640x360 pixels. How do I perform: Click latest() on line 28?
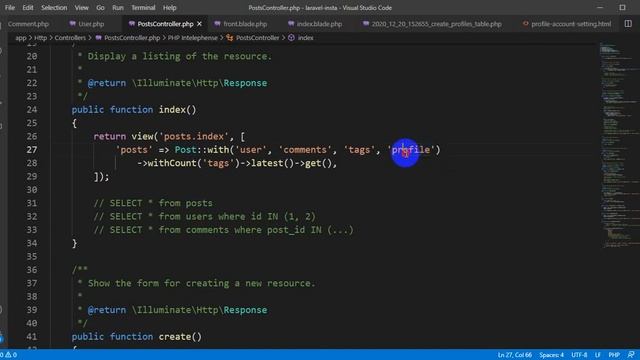coord(272,163)
